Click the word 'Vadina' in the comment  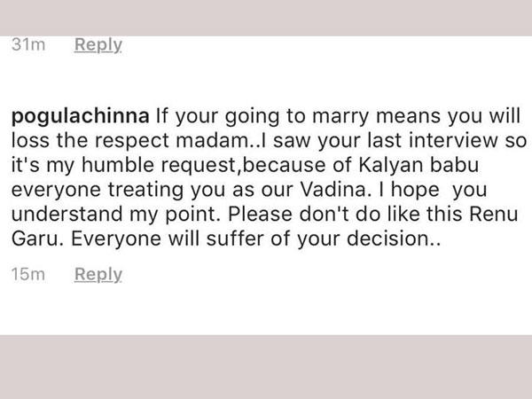tap(332, 190)
